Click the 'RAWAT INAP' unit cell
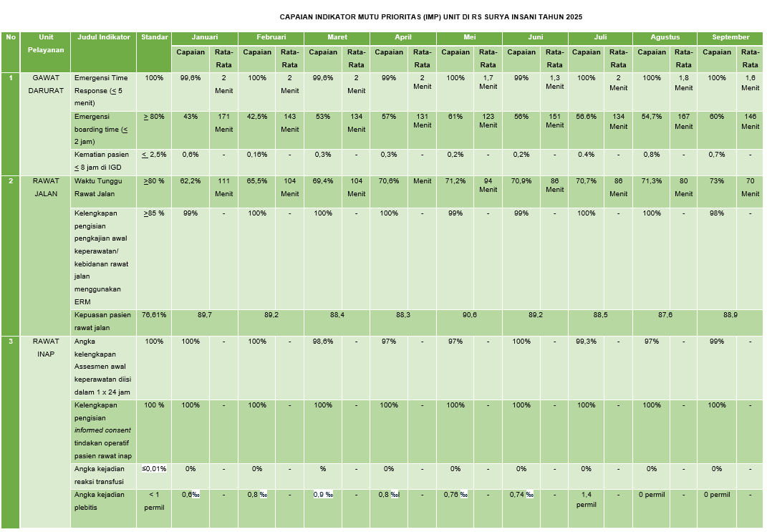Viewport: 767px width, 532px height. coord(46,348)
